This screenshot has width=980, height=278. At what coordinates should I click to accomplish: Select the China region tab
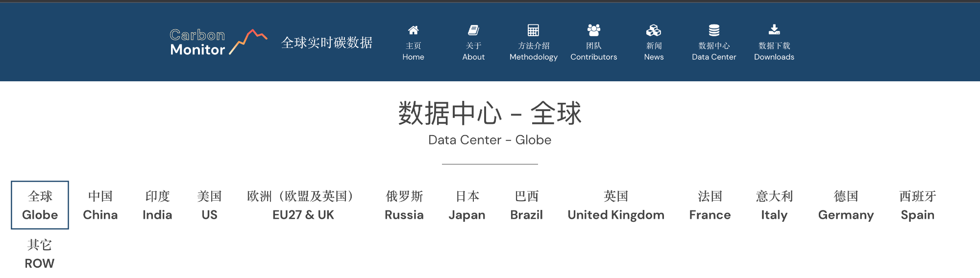click(x=100, y=205)
